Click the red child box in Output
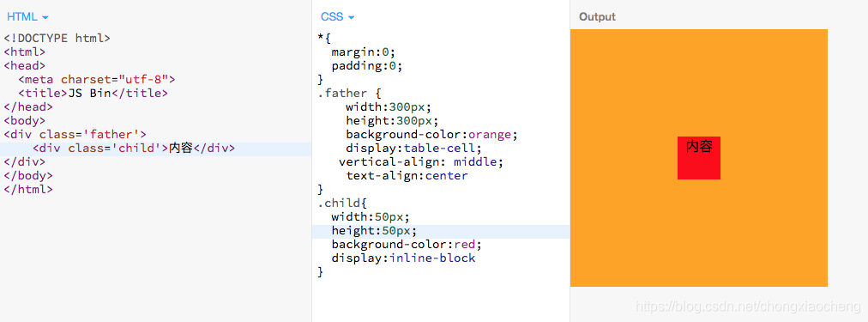The height and width of the screenshot is (322, 868). pos(699,158)
